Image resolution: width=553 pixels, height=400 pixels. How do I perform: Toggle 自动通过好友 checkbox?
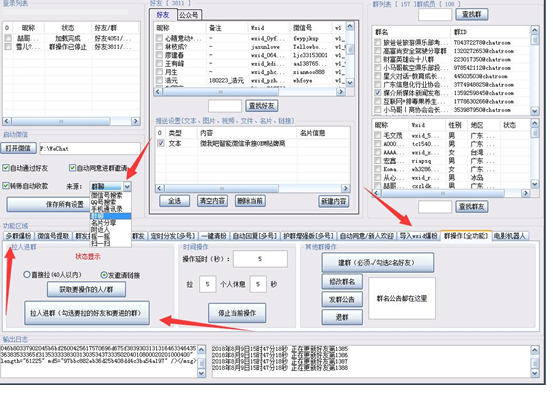6,168
